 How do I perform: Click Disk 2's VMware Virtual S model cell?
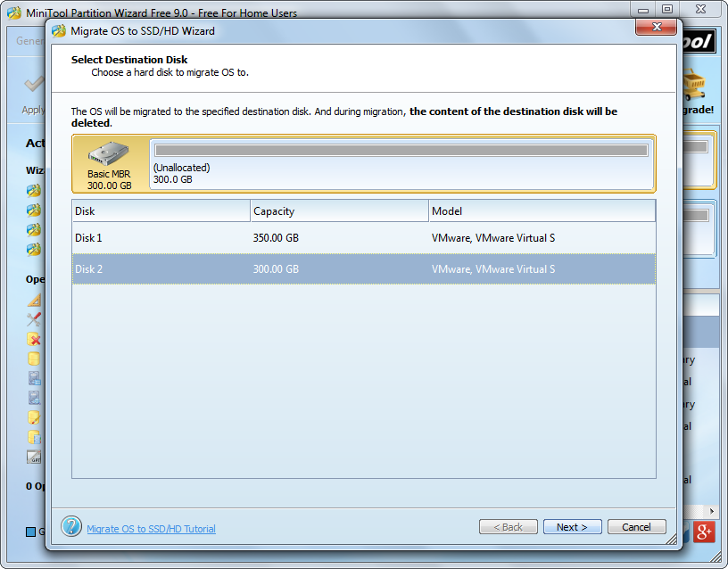tap(493, 269)
